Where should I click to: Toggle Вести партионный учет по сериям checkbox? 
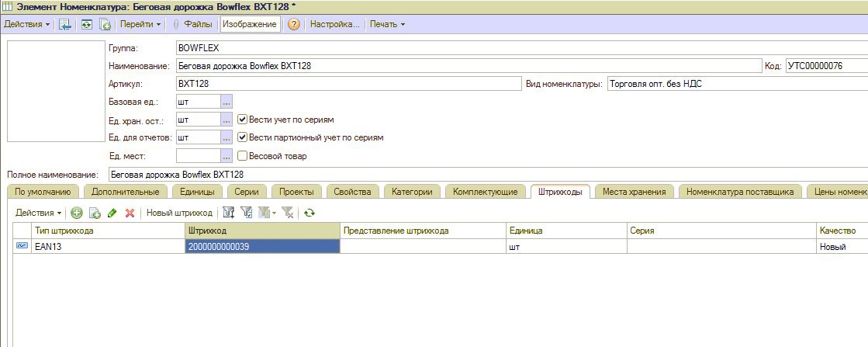(242, 137)
